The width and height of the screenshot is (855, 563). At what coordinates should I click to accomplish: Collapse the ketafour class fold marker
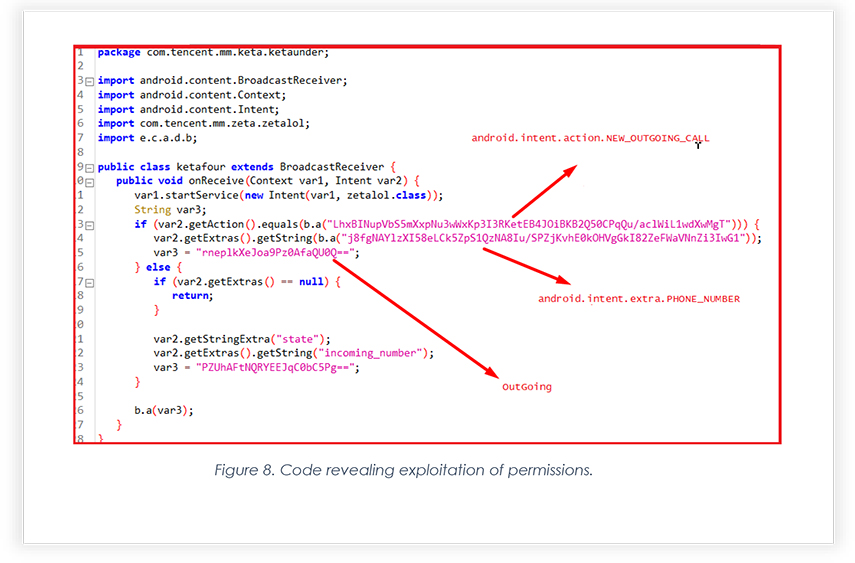pos(90,167)
